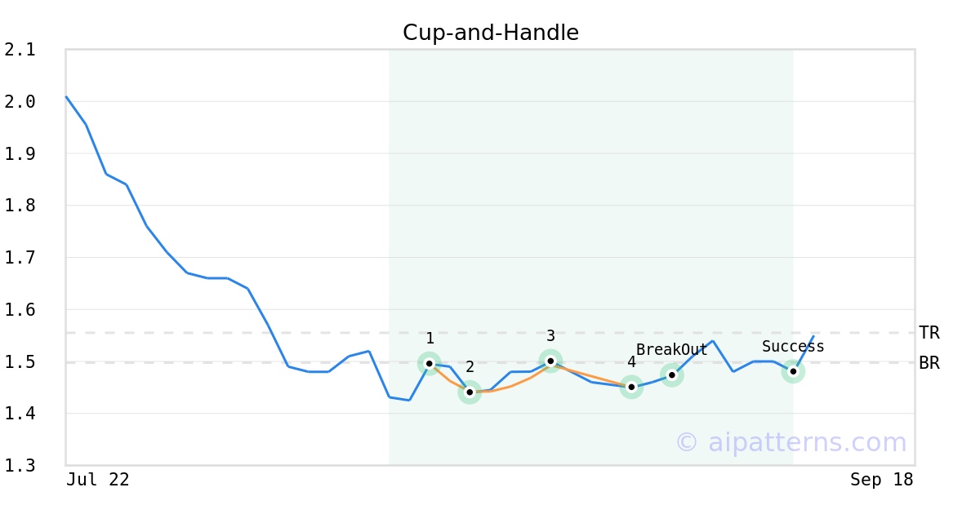Click the BreakOut text annotation
The height and width of the screenshot is (514, 980).
point(672,350)
